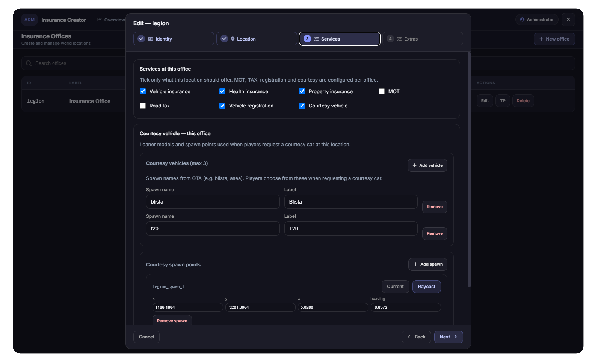Click the Raycast button for legion_spawn_1

tap(426, 287)
